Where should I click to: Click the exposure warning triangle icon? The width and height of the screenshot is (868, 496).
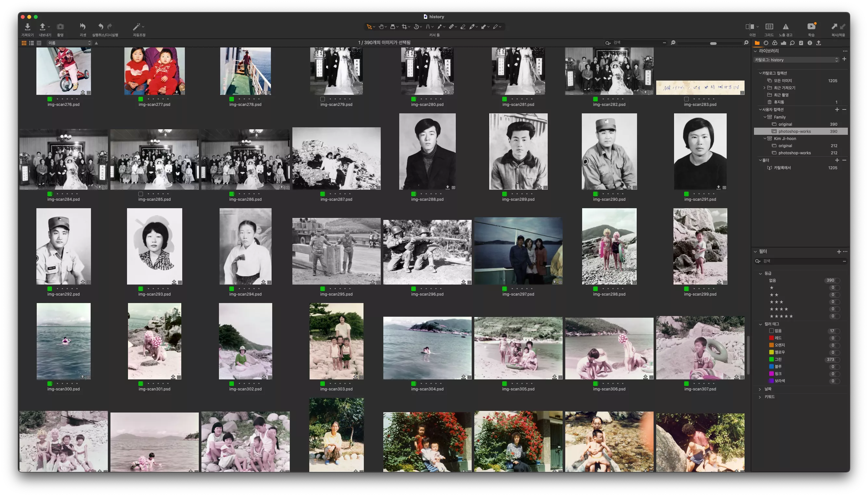click(x=785, y=27)
